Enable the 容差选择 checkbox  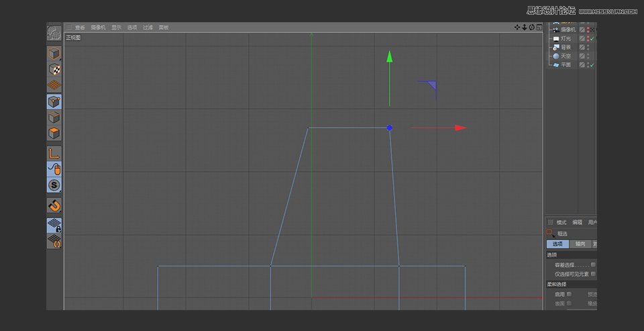pyautogui.click(x=593, y=265)
